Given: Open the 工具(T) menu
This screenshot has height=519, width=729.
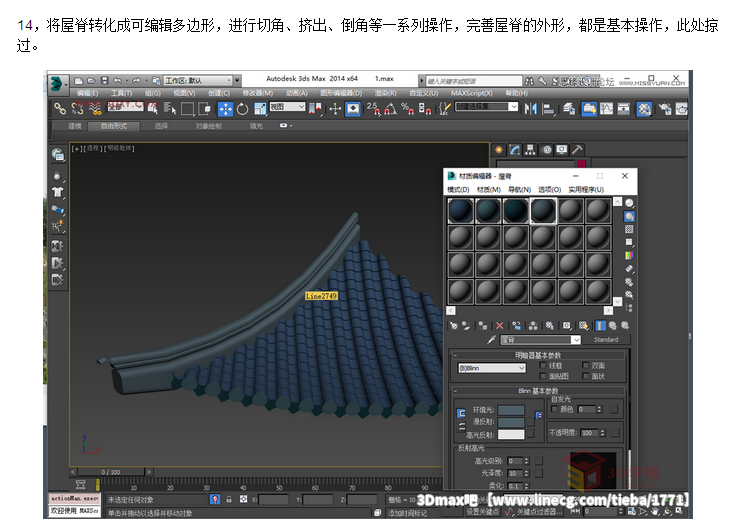Looking at the screenshot, I should click(121, 93).
